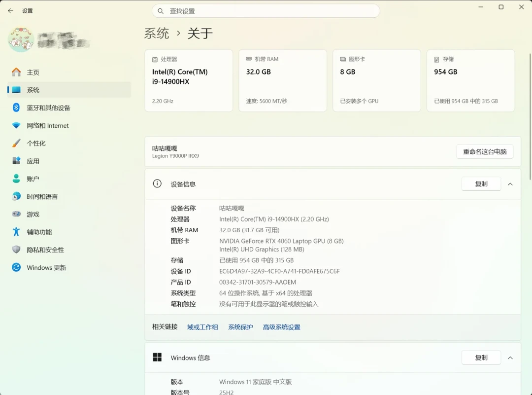
Task: Click the Accessibility figure icon
Action: (x=16, y=232)
